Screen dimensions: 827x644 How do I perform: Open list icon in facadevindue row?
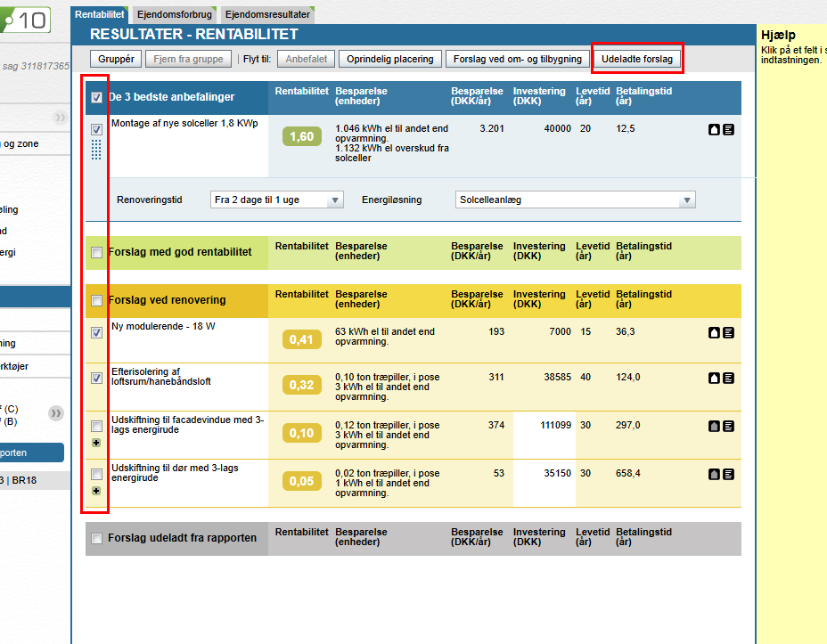[x=728, y=426]
